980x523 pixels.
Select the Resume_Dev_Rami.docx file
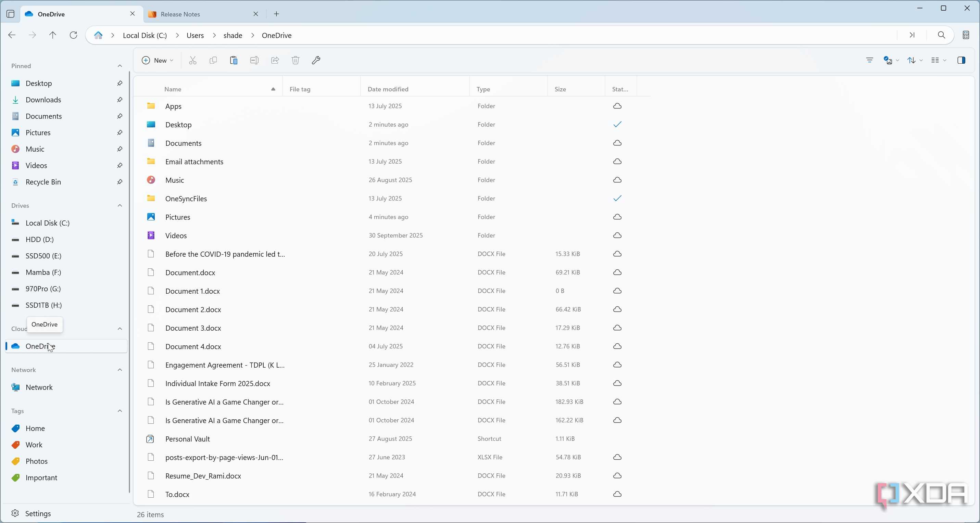[392, 476]
